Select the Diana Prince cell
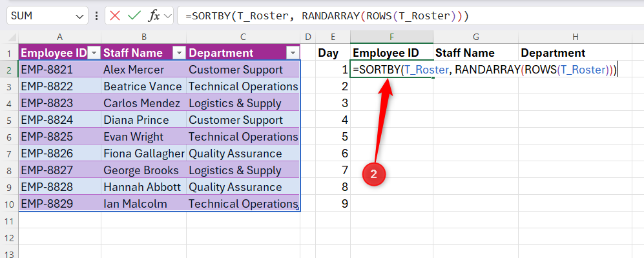Screen dimensions: 644x258 144,120
